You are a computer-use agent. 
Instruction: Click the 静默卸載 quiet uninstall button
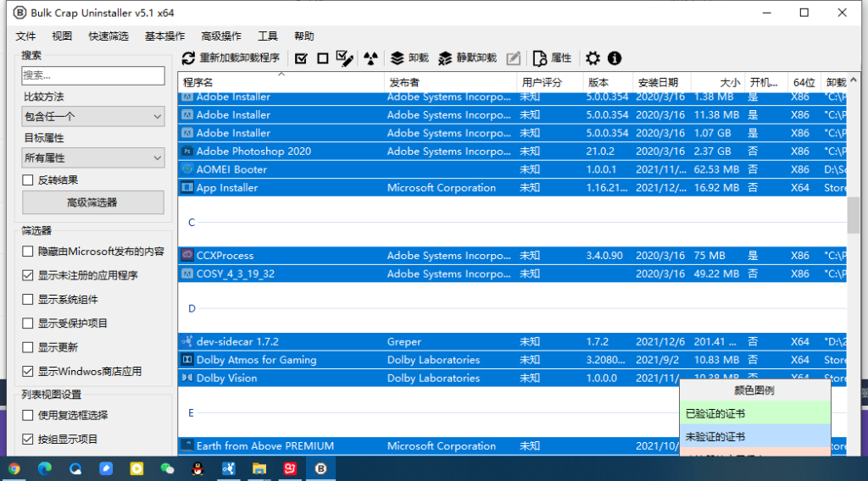coord(467,58)
